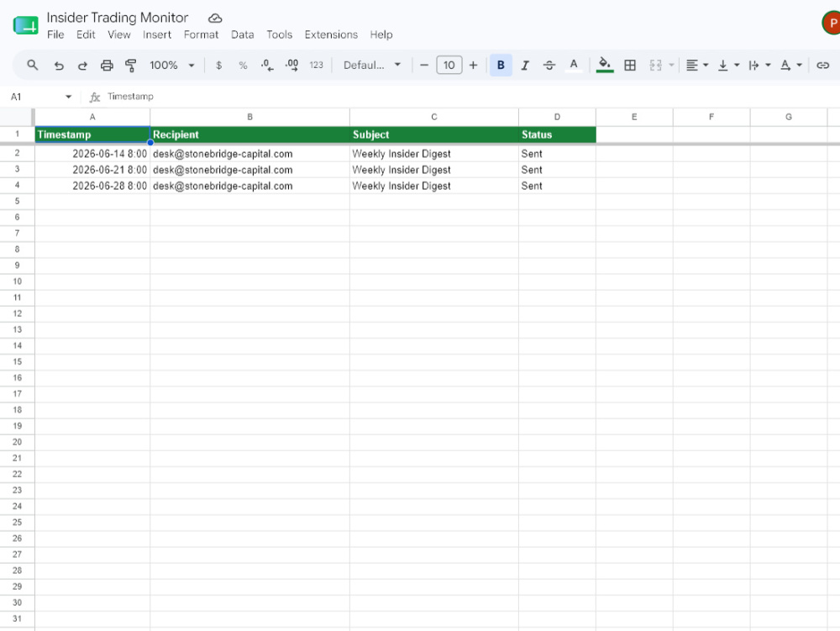Select the 2026-06-14 8:00 timestamp cell
The image size is (840, 631).
[92, 154]
